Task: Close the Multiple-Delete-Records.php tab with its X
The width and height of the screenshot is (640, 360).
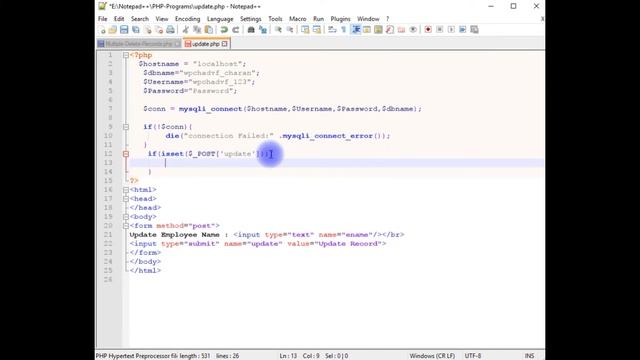Action: pos(178,44)
